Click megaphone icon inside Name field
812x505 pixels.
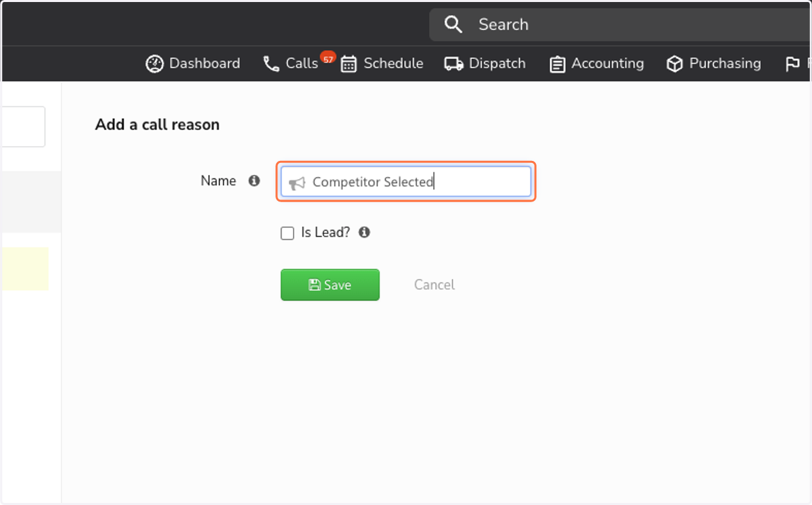[297, 183]
